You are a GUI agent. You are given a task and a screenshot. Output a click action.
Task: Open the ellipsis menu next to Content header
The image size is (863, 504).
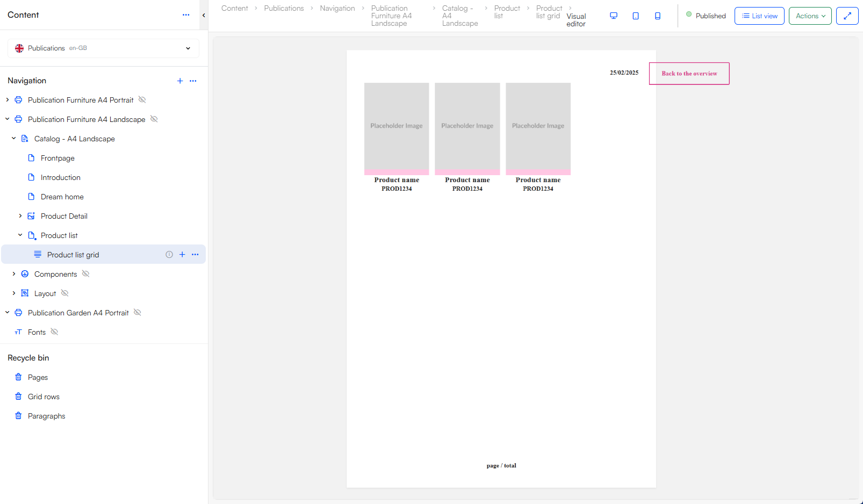(x=186, y=15)
